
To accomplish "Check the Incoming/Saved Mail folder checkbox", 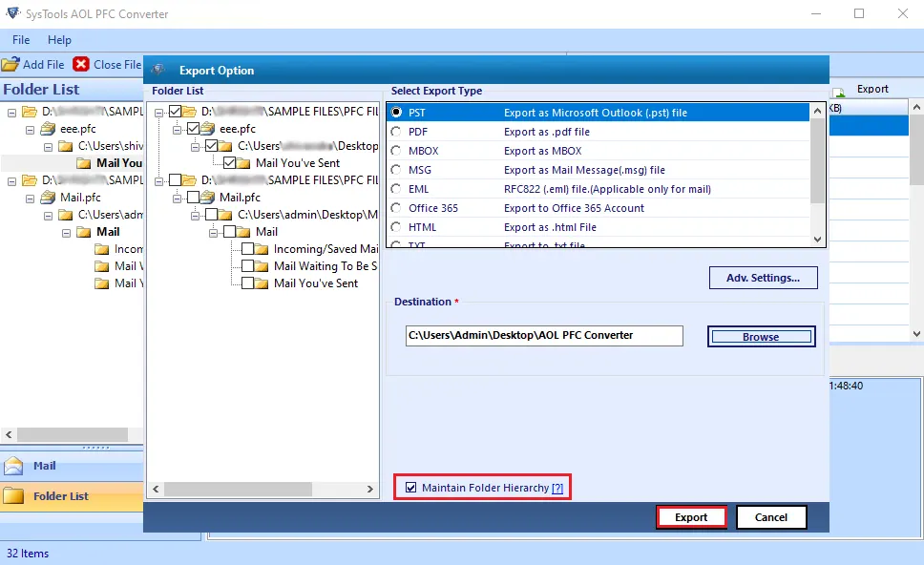I will [x=247, y=249].
